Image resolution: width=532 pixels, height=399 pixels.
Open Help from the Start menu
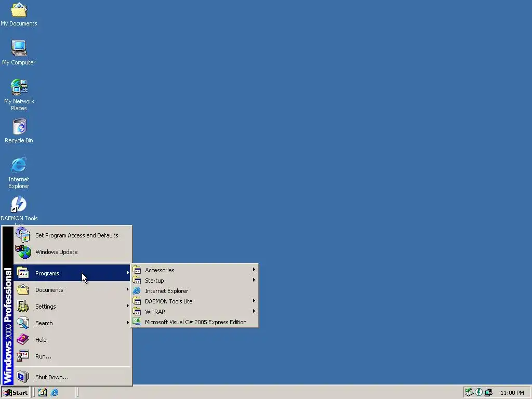pyautogui.click(x=73, y=340)
